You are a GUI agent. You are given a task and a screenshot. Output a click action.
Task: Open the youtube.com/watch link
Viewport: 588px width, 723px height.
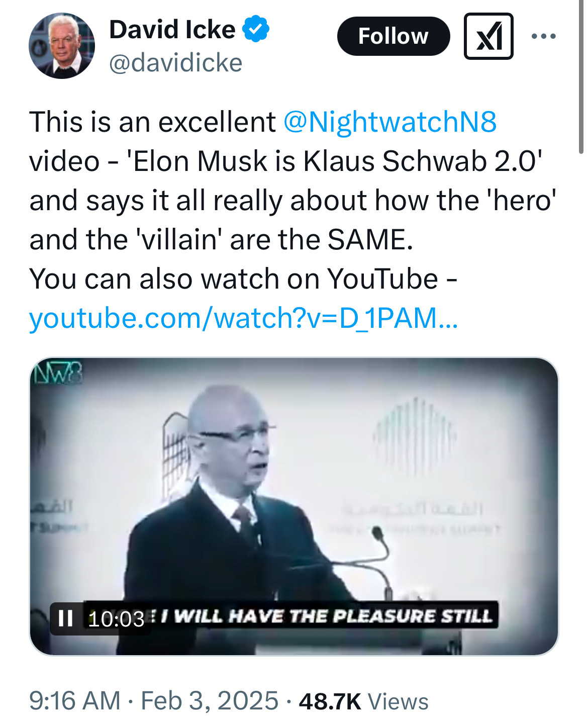[x=243, y=318]
